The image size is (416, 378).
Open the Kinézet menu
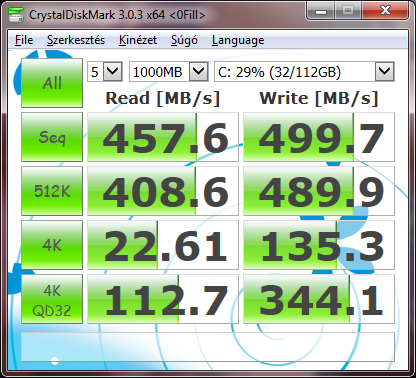[x=138, y=40]
